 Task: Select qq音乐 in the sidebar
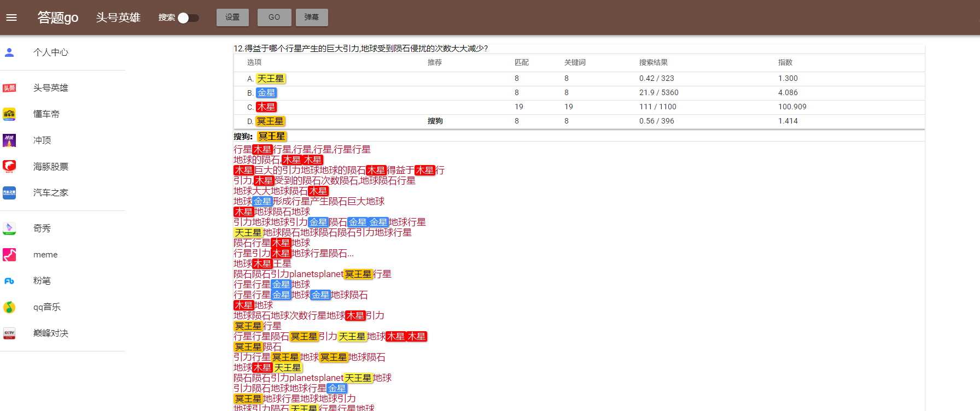coord(47,307)
